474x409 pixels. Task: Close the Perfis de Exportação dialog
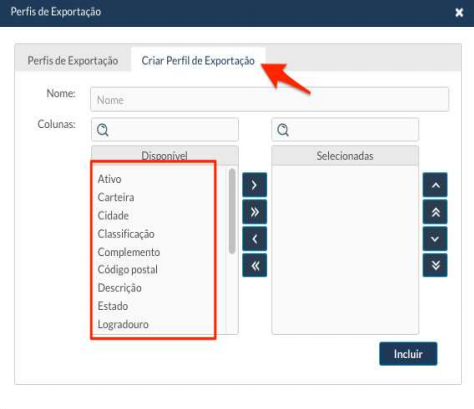click(x=459, y=13)
